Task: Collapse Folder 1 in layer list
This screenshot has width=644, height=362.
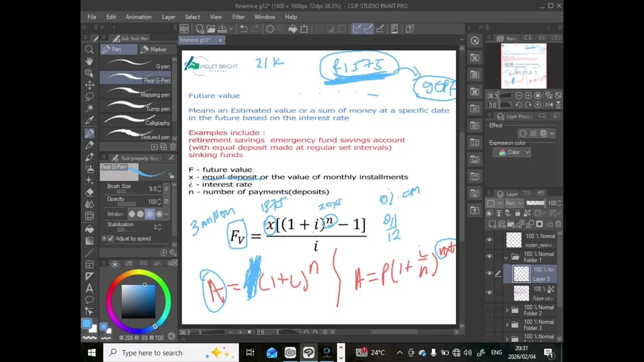Action: click(x=506, y=257)
